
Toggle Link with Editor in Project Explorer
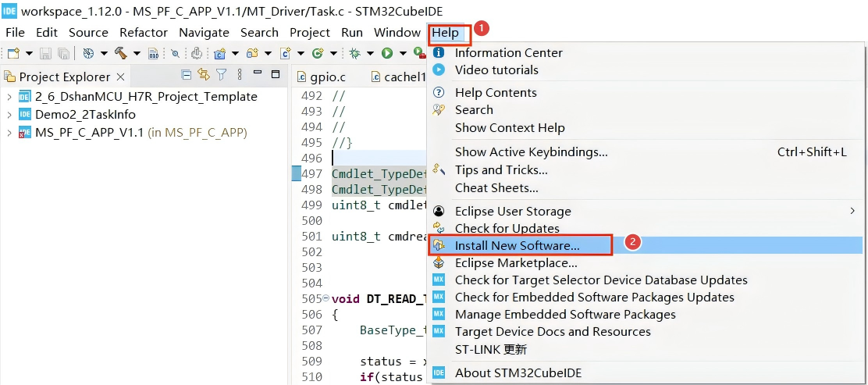204,74
